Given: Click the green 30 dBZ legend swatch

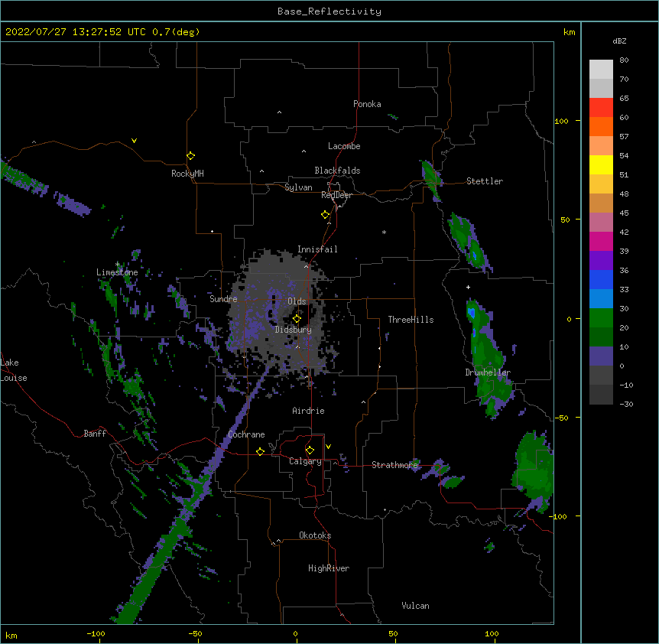Looking at the screenshot, I should [x=601, y=318].
